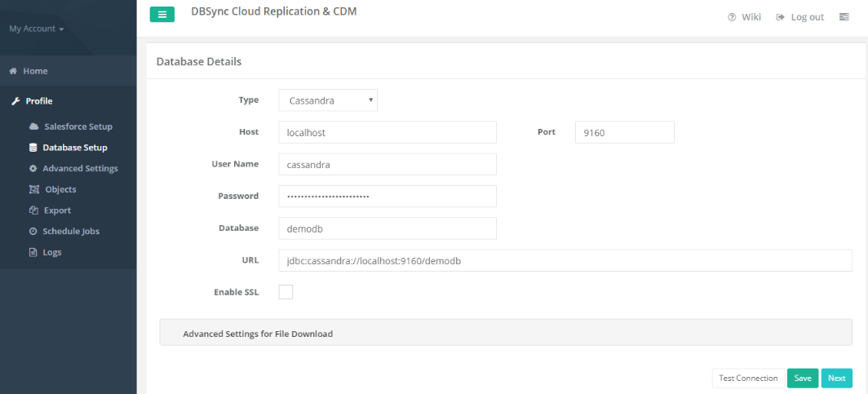Click the Schedule Jobs clock icon
The width and height of the screenshot is (868, 394).
tap(33, 231)
